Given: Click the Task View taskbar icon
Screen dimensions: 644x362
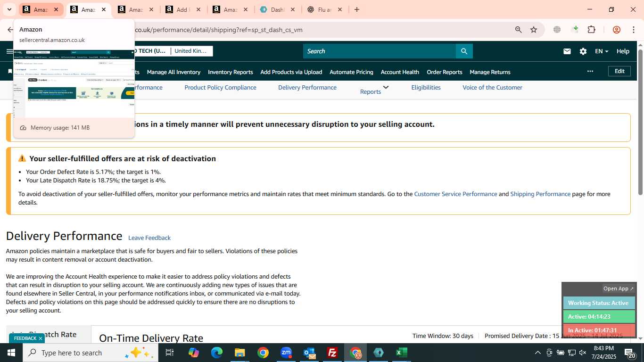Looking at the screenshot, I should click(x=170, y=353).
